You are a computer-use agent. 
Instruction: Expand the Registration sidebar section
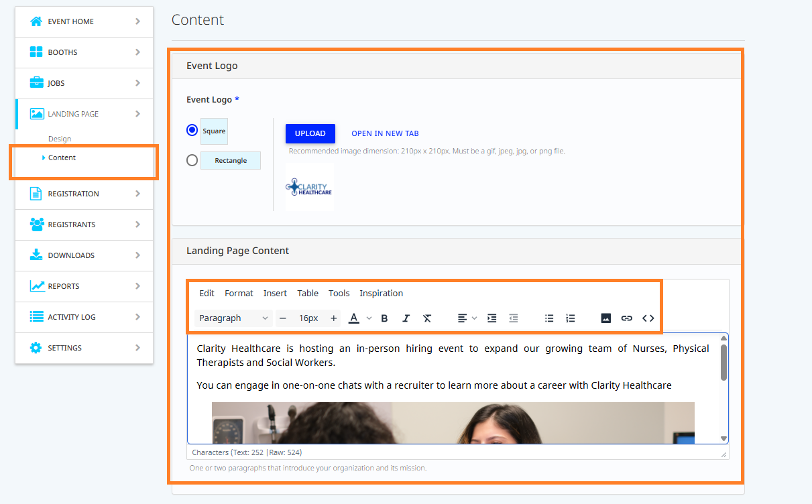point(84,194)
